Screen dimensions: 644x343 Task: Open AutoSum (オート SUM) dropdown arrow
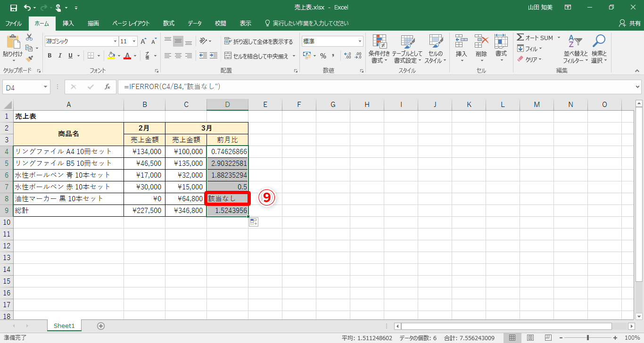[559, 38]
